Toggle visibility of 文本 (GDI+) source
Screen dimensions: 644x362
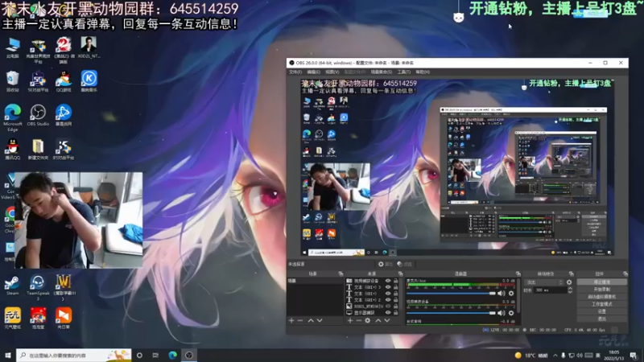click(388, 294)
